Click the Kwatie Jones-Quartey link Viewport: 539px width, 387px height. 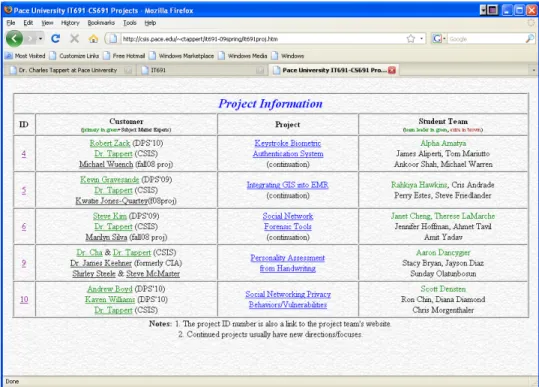tap(112, 201)
